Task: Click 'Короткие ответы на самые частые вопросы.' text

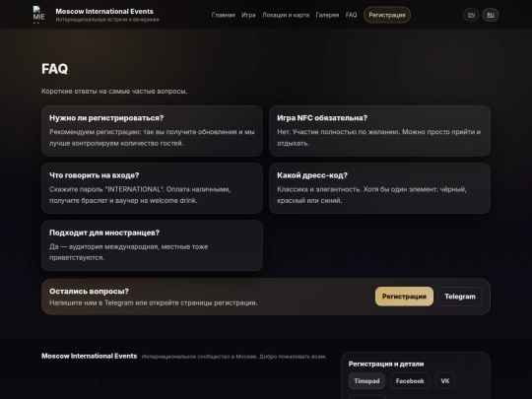Action: coord(114,92)
